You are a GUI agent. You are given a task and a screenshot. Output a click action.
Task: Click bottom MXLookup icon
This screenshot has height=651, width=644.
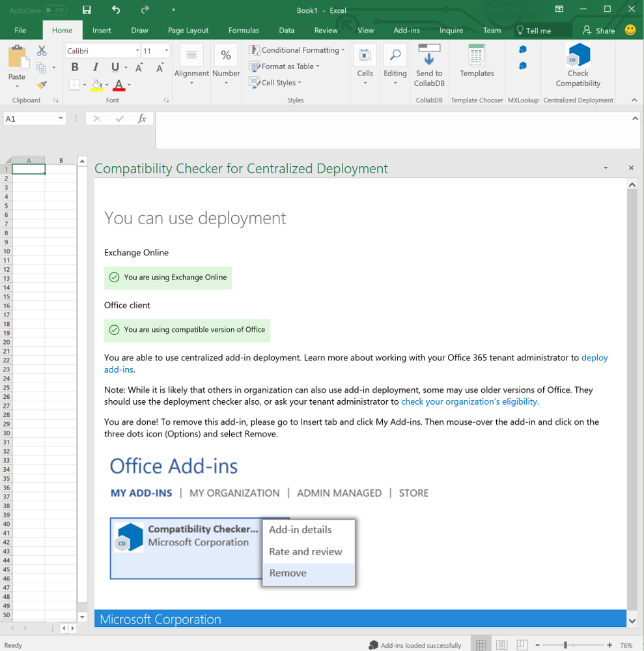pos(523,66)
